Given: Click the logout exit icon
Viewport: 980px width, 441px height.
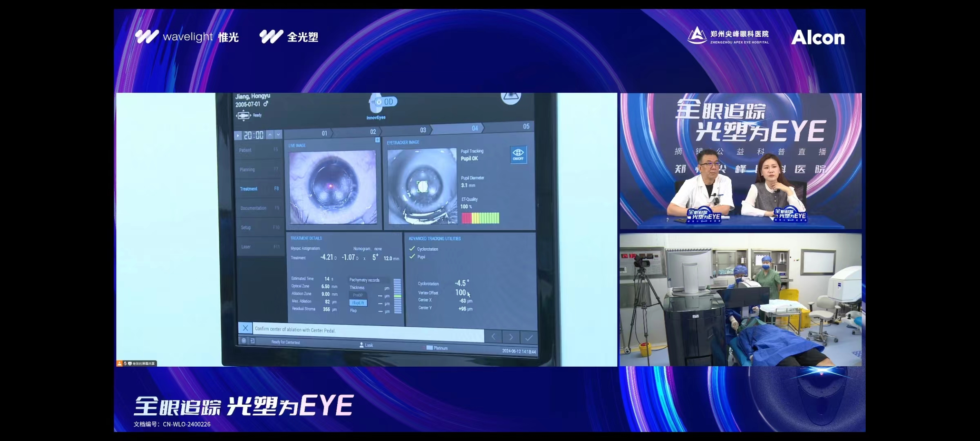Looking at the screenshot, I should (252, 341).
